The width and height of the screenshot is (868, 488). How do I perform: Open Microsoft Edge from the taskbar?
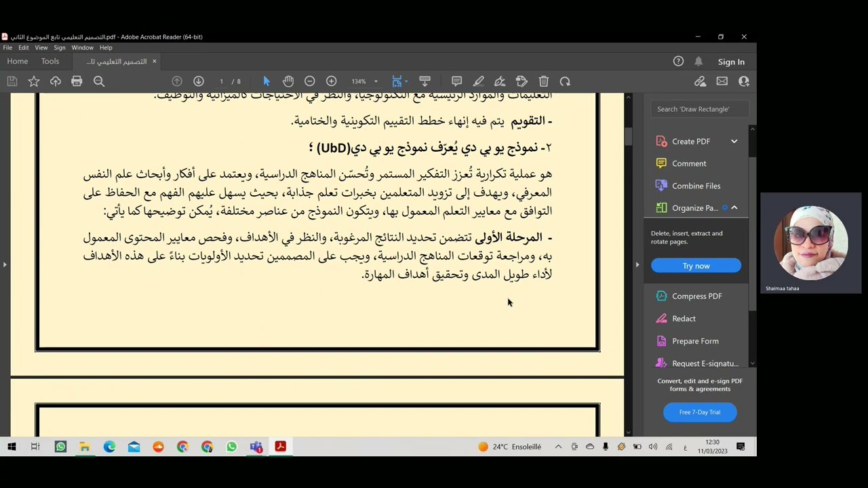coord(109,447)
